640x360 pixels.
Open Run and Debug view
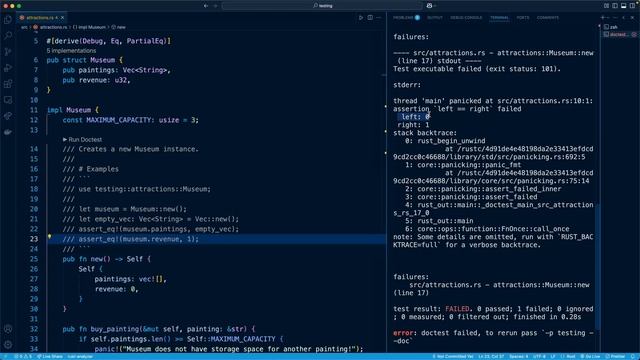(x=8, y=68)
